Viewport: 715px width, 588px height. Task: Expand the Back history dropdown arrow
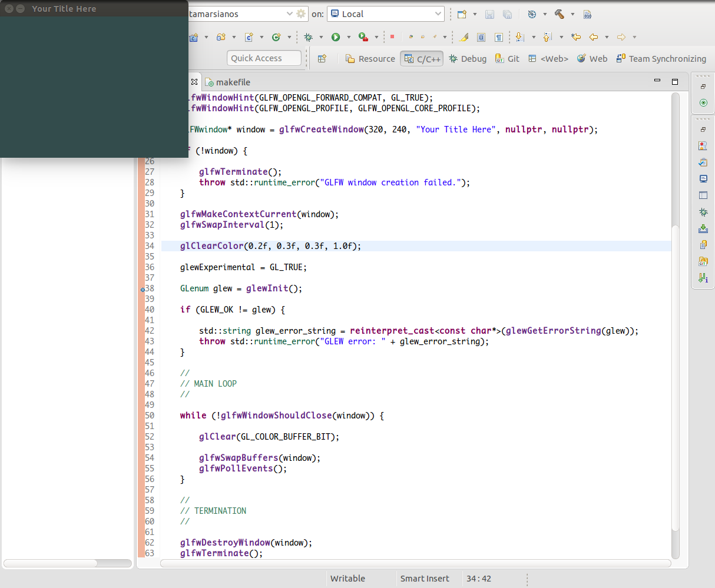607,37
